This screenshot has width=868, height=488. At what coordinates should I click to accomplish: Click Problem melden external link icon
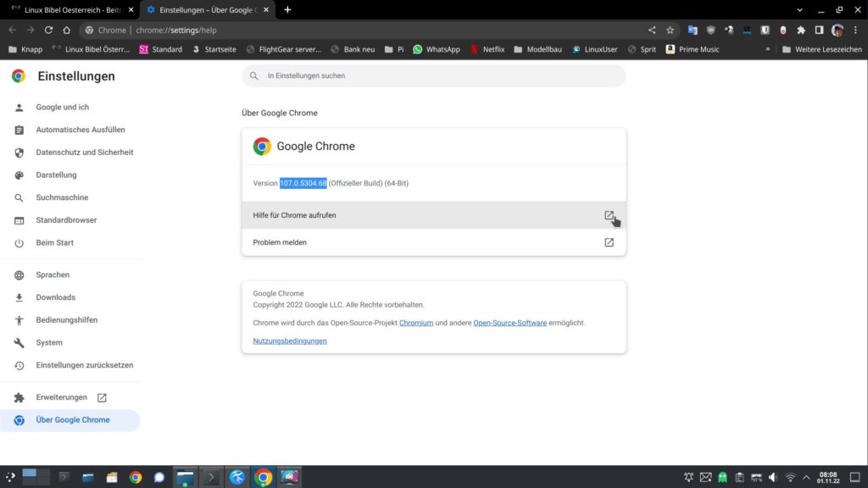pos(609,242)
